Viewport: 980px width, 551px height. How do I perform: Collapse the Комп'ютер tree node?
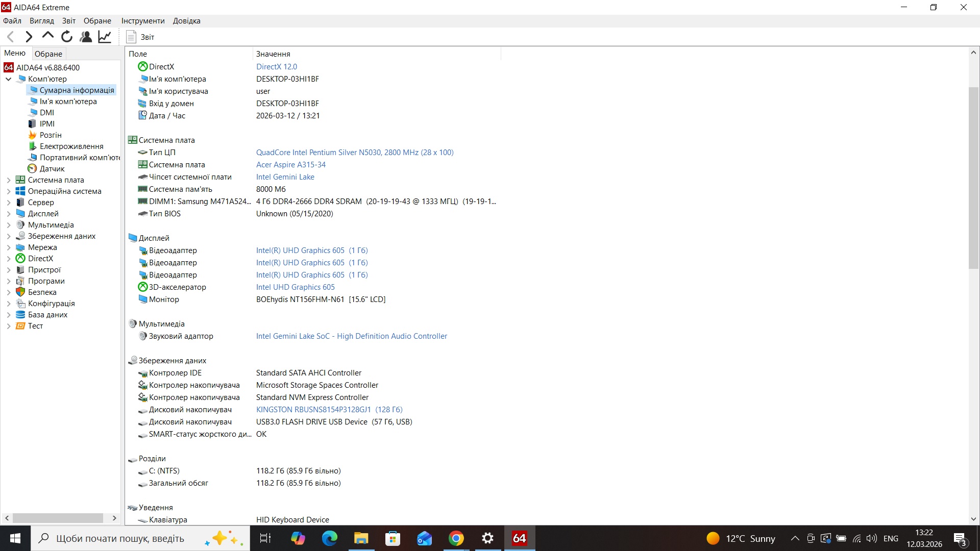8,79
